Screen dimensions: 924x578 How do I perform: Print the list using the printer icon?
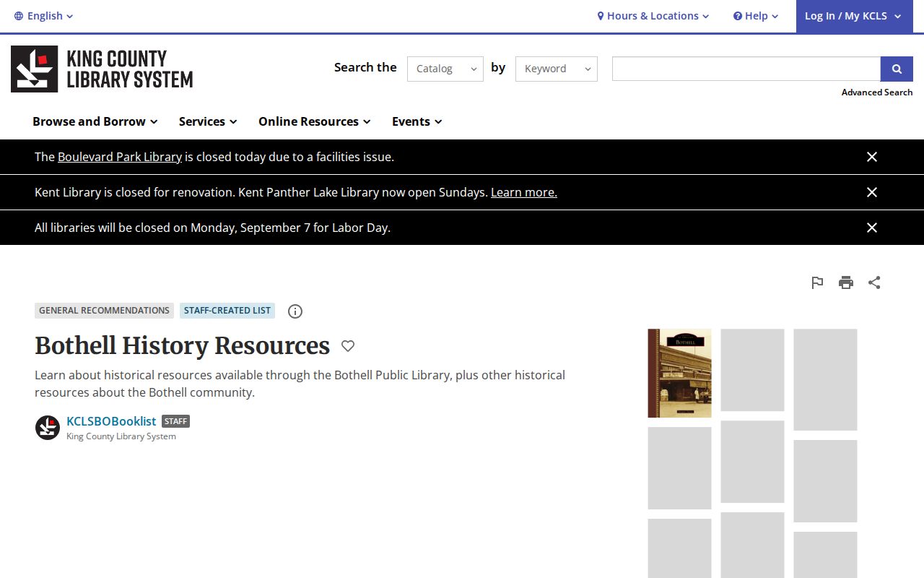point(846,282)
